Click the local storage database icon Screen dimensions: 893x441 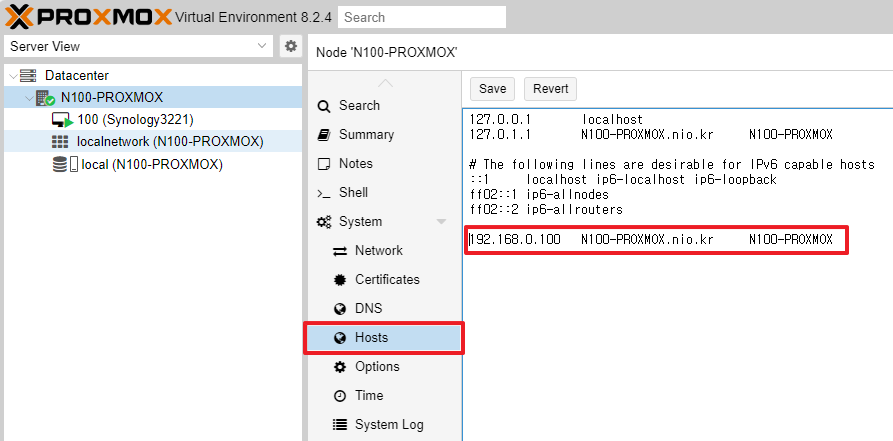pos(64,165)
